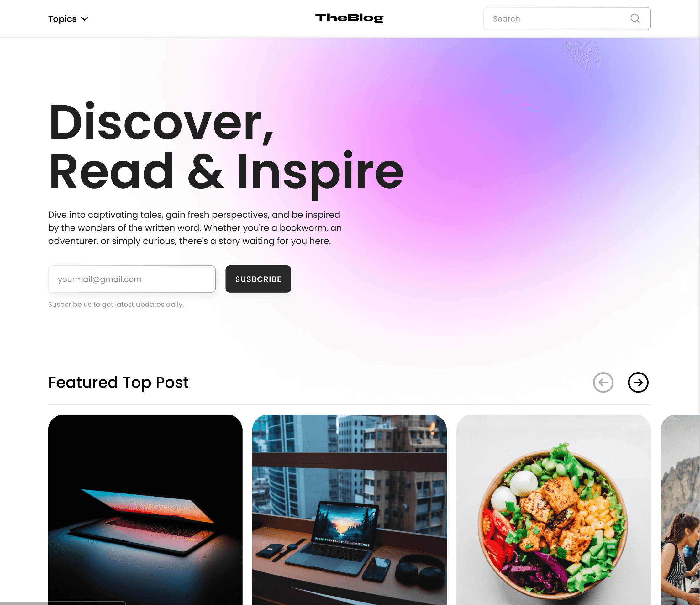Screen dimensions: 700x605
Task: Click the TheBlog logo header
Action: pos(350,18)
